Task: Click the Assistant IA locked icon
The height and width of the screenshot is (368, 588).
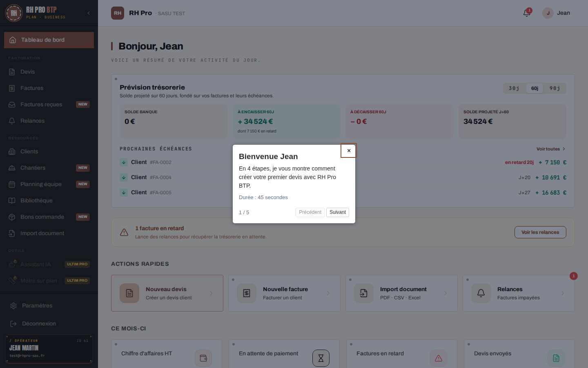Action: pos(12,264)
